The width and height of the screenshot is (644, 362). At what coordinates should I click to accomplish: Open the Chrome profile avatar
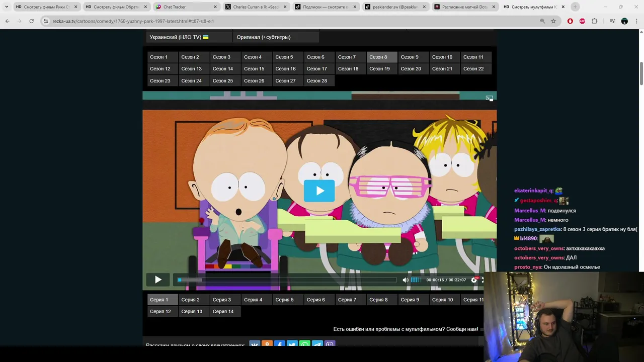(624, 21)
